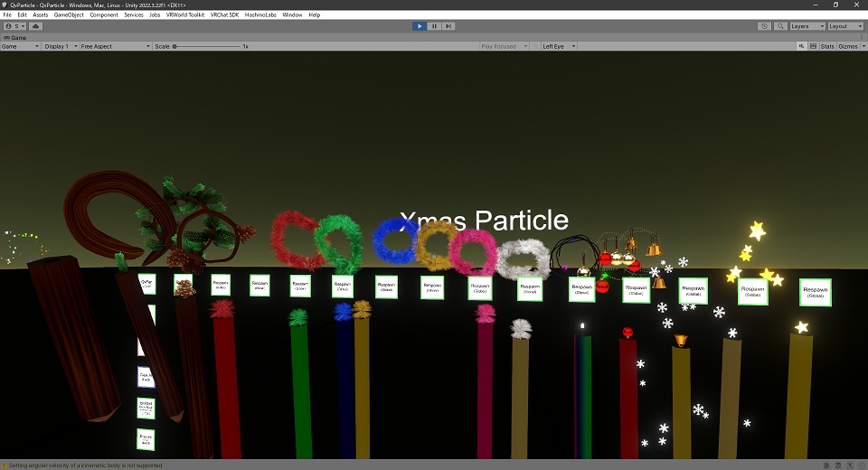Advance one frame with Step button
This screenshot has height=470, width=868.
pyautogui.click(x=448, y=26)
